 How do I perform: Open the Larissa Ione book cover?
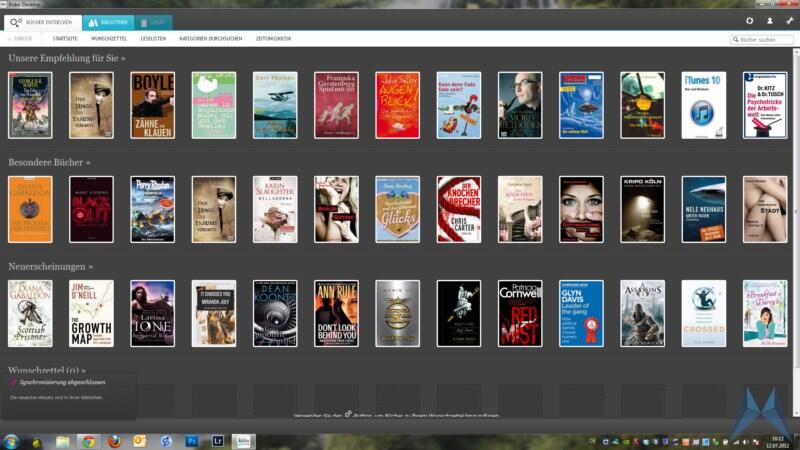coord(153,313)
